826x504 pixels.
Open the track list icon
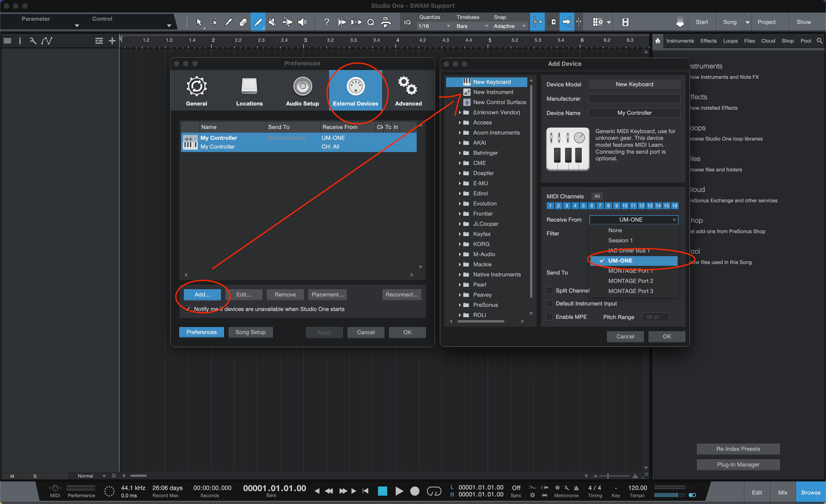pos(7,41)
